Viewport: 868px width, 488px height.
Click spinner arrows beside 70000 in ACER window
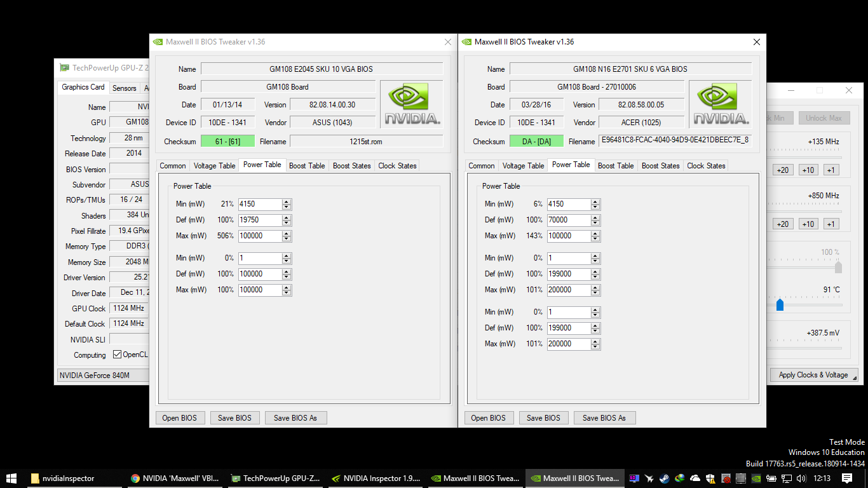[x=595, y=220]
